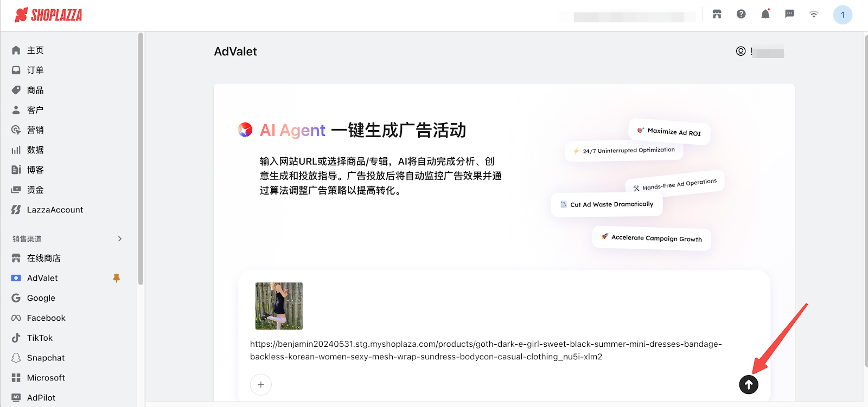Image resolution: width=868 pixels, height=407 pixels.
Task: Open the TikTok sales channel
Action: tap(40, 338)
